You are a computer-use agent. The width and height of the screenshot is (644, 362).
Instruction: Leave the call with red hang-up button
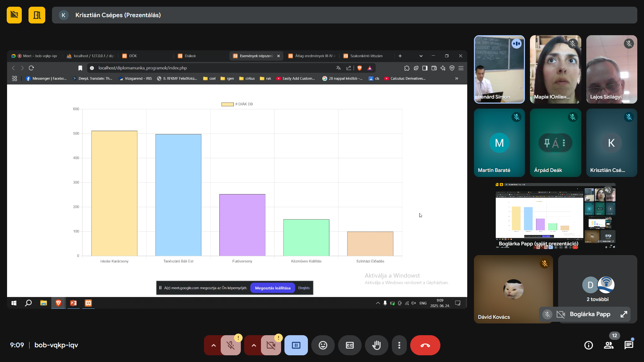point(425,345)
